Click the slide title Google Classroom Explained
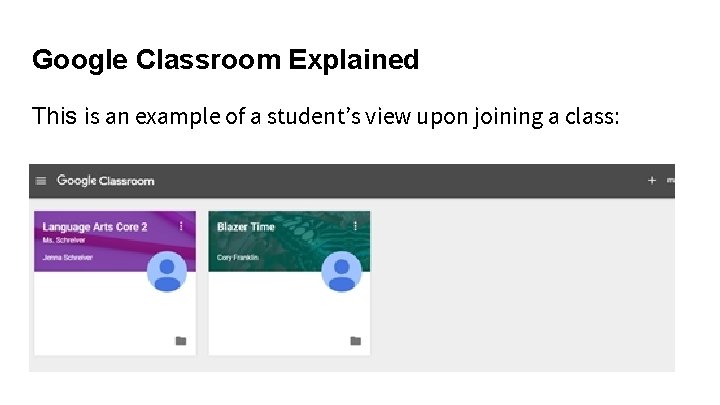This screenshot has width=720, height=405. 225,60
